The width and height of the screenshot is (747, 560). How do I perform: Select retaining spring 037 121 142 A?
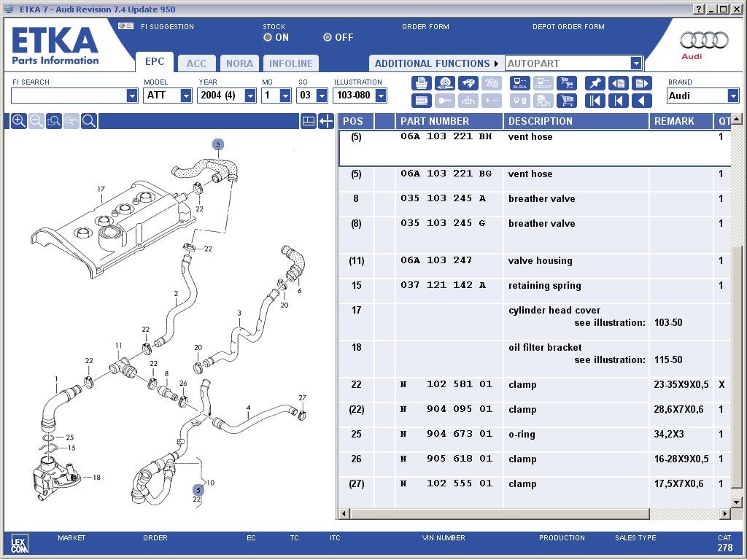point(535,290)
